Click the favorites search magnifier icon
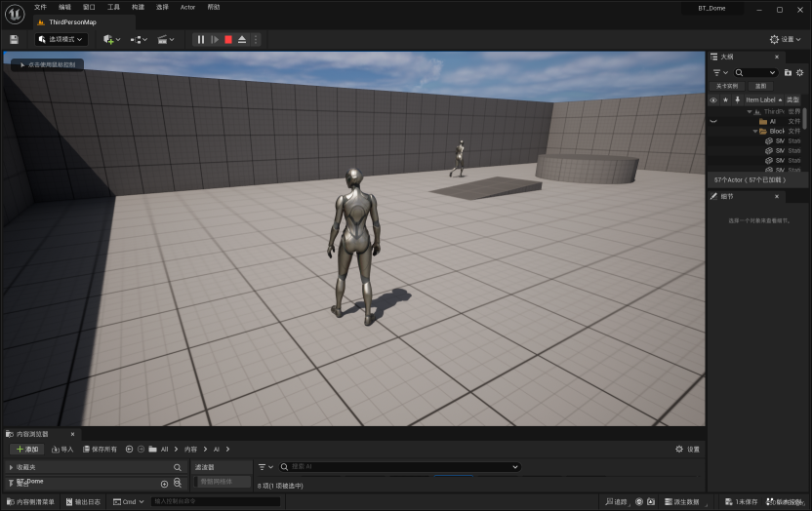This screenshot has width=812, height=511. (177, 467)
